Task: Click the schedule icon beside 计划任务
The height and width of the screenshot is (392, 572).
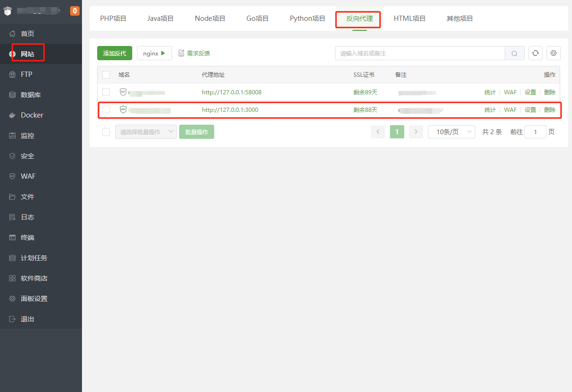Action: coord(12,258)
